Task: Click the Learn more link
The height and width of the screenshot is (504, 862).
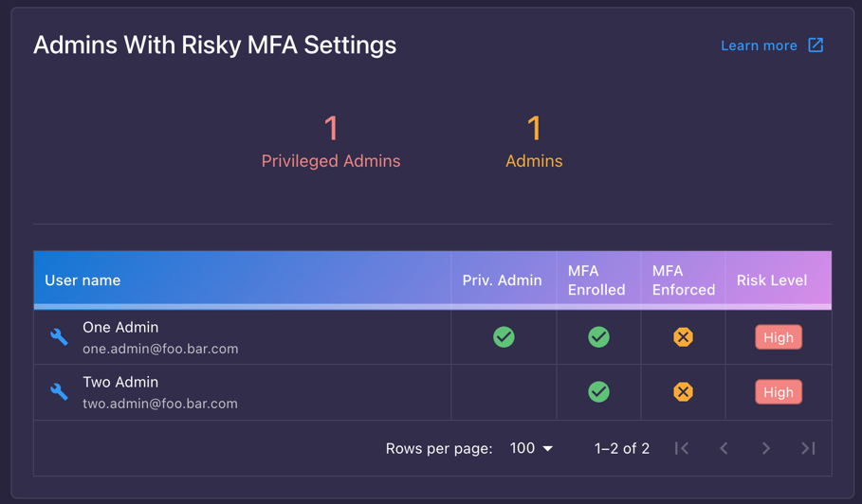Action: click(759, 45)
